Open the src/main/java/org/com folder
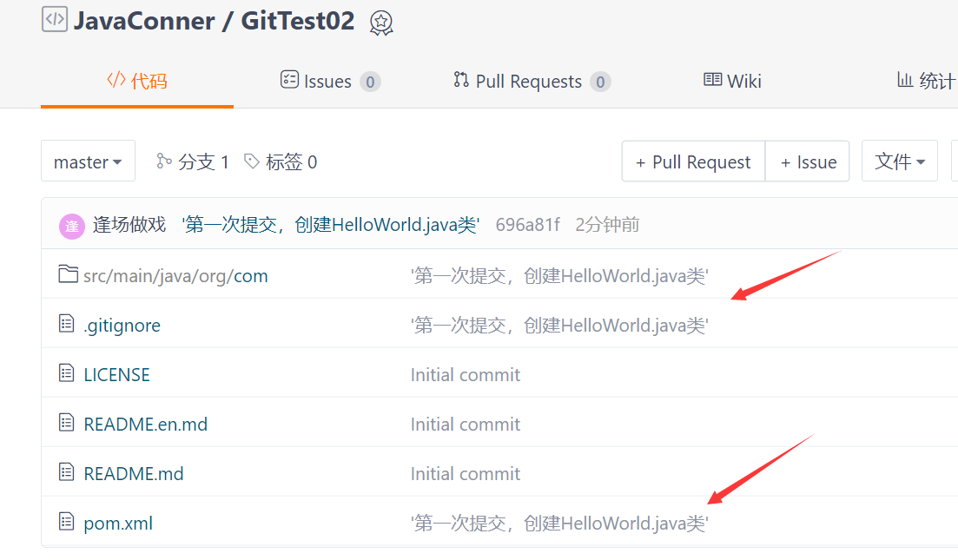 tap(175, 275)
